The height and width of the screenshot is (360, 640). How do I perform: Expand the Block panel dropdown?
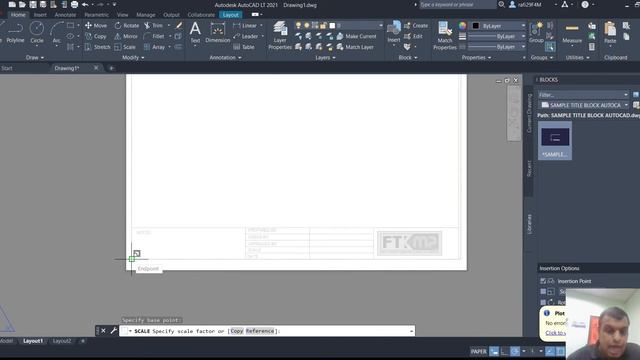408,58
